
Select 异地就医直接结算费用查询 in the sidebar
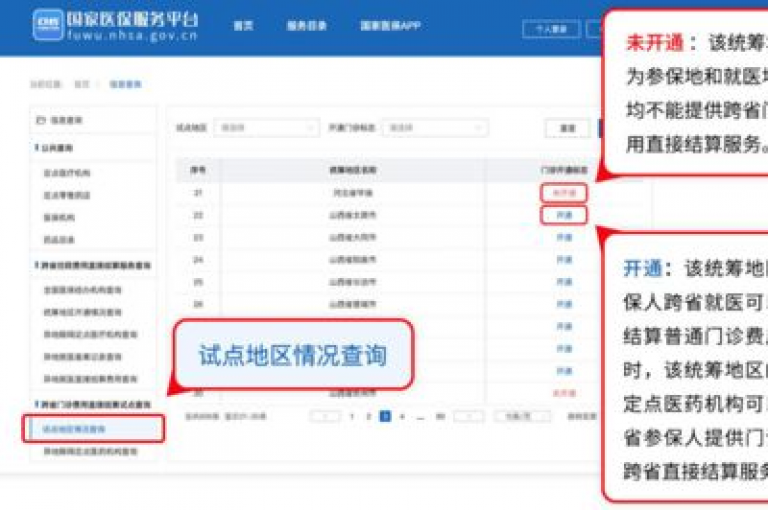pyautogui.click(x=90, y=379)
